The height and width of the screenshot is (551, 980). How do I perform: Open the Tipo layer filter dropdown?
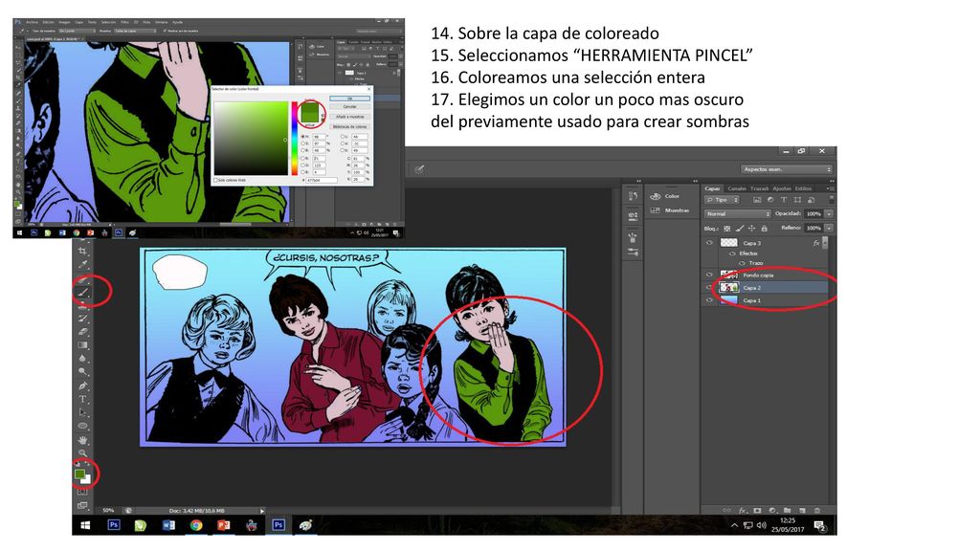click(722, 200)
